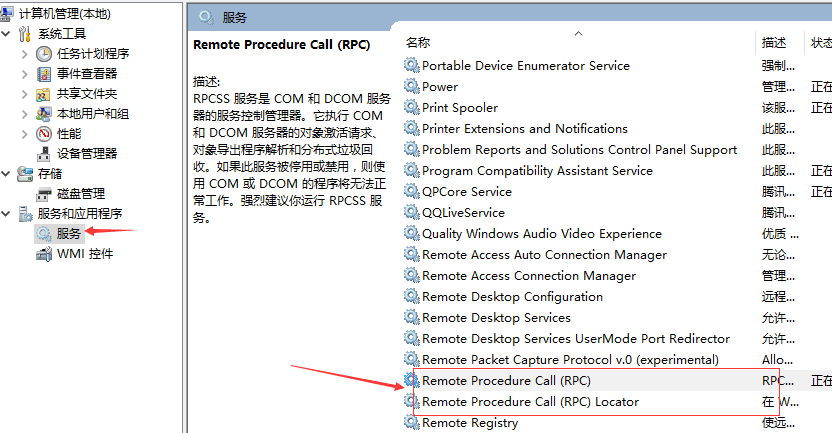Expand the 任务计划程序 node
This screenshot has width=832, height=433.
click(25, 54)
